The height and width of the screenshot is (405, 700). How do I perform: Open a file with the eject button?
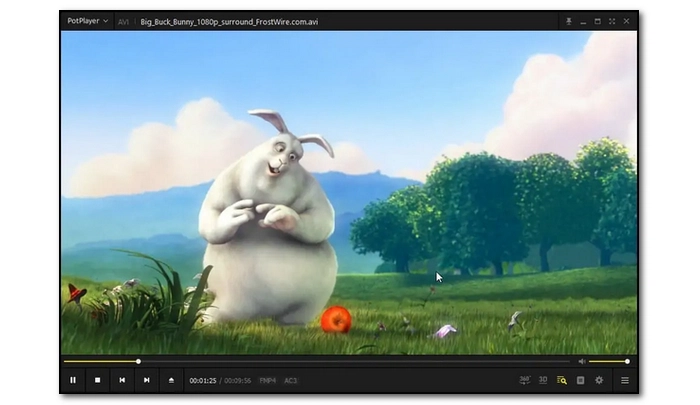[x=171, y=380]
